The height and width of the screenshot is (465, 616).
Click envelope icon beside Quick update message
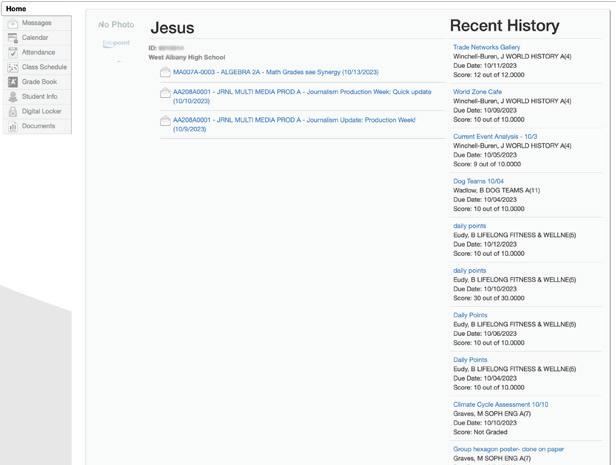click(165, 93)
